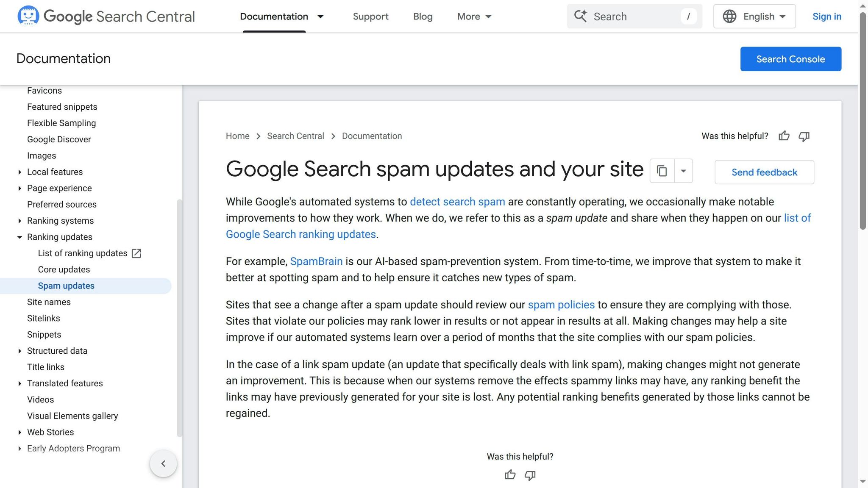Click the Documentation page heading
The height and width of the screenshot is (488, 868).
coord(64,58)
